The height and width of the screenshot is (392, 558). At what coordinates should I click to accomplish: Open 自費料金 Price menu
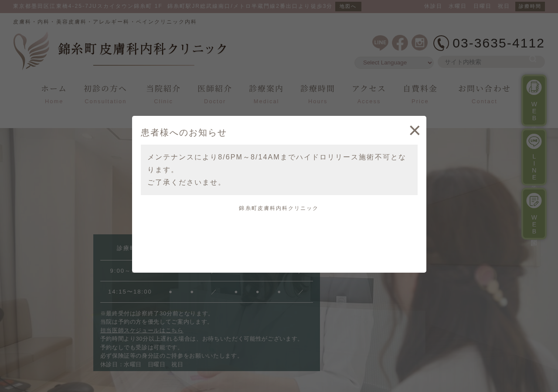[420, 94]
